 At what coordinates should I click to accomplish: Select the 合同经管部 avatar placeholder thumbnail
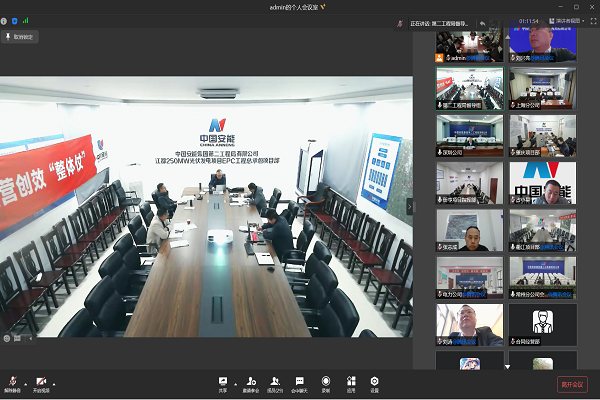point(543,325)
